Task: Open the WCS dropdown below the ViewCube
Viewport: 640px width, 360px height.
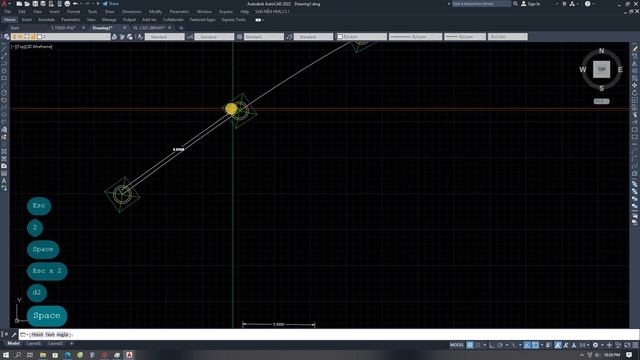Action: point(602,101)
